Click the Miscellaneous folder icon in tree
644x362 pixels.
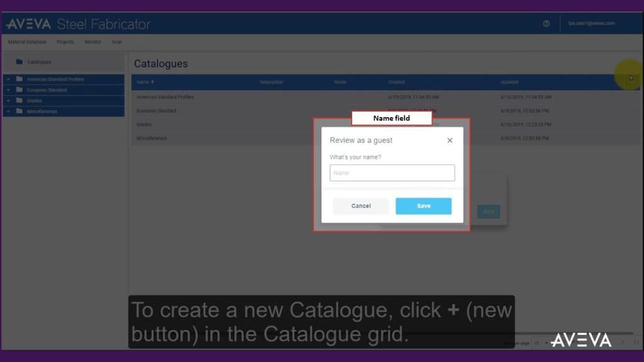[19, 111]
